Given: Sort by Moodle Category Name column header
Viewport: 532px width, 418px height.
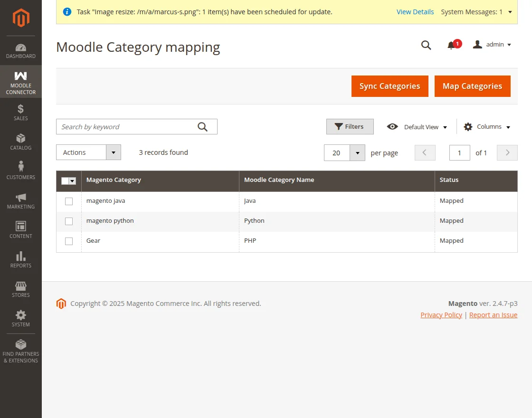Looking at the screenshot, I should point(337,180).
